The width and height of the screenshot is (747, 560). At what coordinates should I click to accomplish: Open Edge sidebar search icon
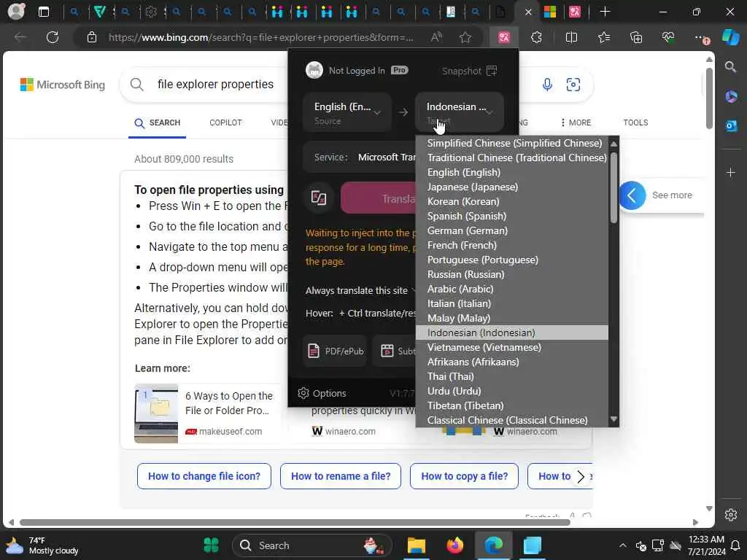click(x=730, y=66)
